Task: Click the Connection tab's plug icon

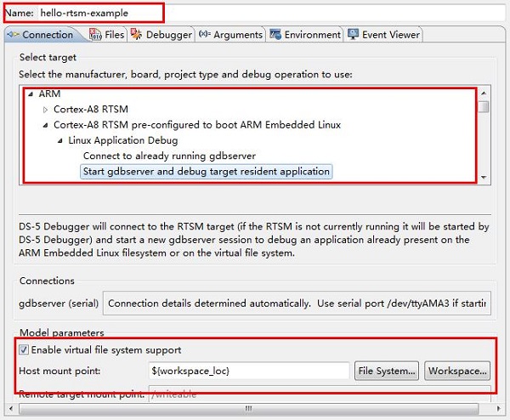Action: (x=13, y=34)
